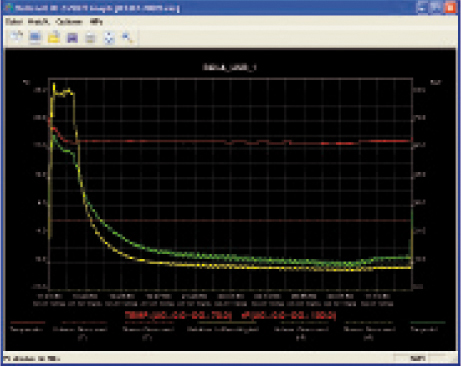Open the Help menu
Screen dimensions: 461x366
(x=96, y=22)
